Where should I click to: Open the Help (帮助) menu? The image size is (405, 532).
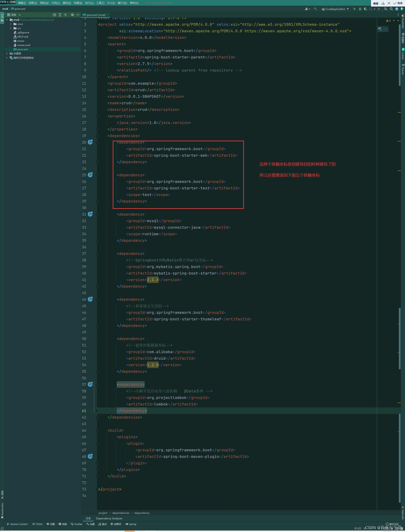click(134, 3)
